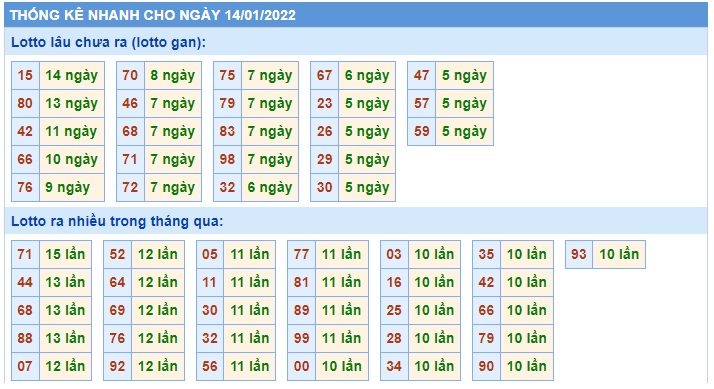The height and width of the screenshot is (389, 714).
Task: Click '5 ngày' beside number 26
Action: point(367,132)
